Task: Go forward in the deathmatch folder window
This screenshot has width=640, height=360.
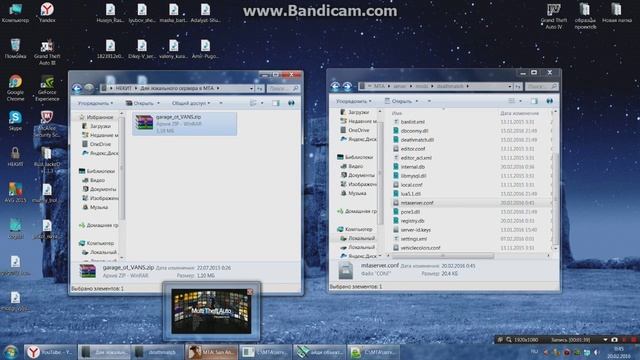Action: 347,86
